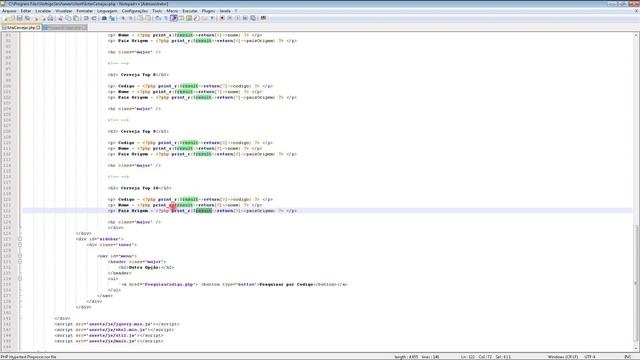Create a new file with toolbar icon

point(5,18)
